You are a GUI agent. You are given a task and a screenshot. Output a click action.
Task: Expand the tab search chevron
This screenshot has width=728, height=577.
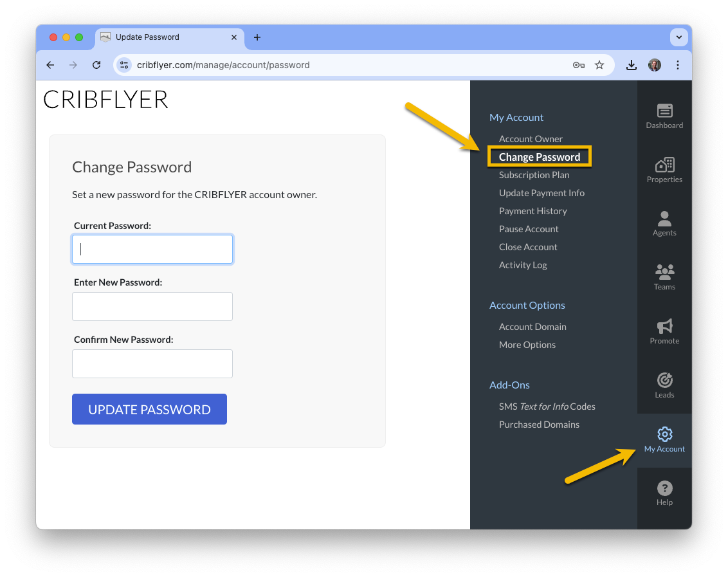coord(678,37)
